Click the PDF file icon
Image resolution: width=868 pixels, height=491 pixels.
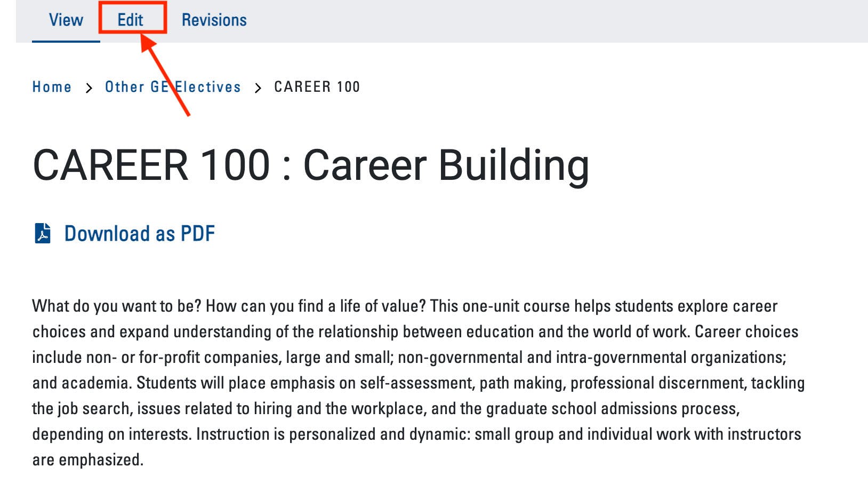43,233
